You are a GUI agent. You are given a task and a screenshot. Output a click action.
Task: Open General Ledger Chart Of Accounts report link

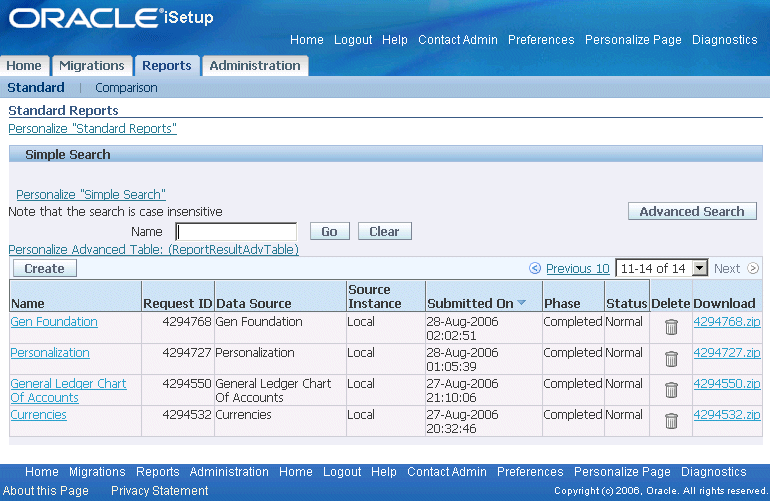(x=68, y=390)
